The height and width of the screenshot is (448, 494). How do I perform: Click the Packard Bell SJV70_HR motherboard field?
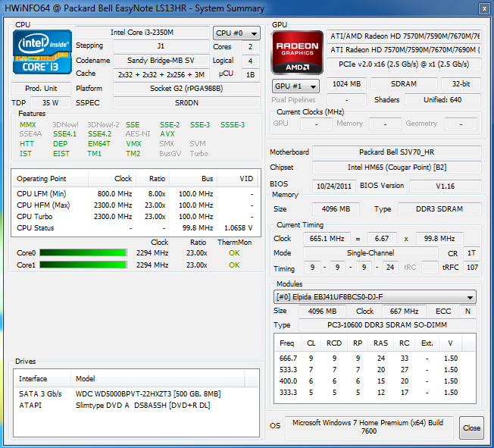[x=397, y=152]
